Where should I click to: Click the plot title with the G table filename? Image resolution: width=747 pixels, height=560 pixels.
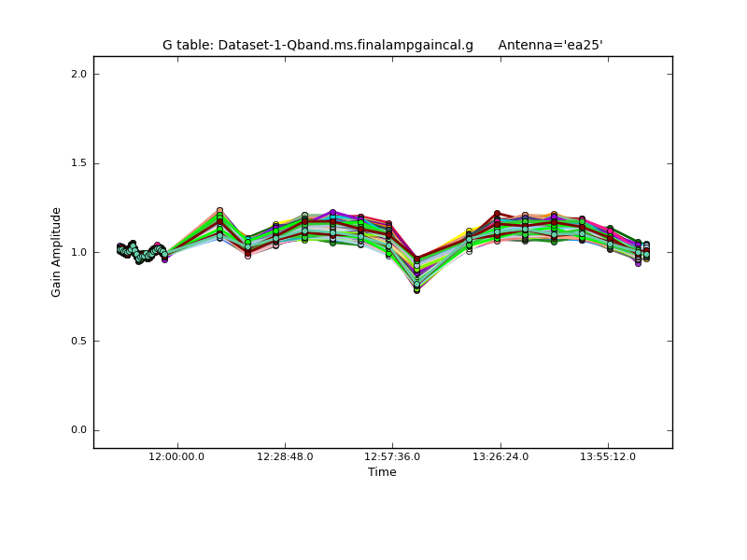click(x=317, y=45)
